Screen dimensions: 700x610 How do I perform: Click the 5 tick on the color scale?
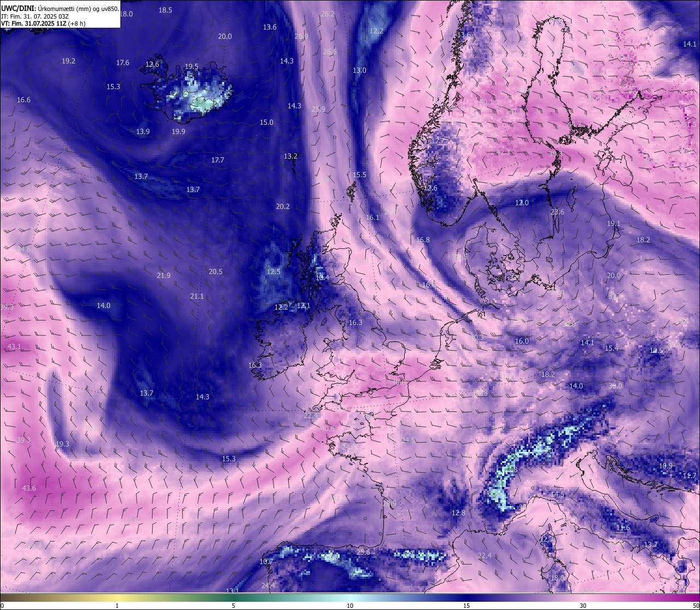click(234, 606)
